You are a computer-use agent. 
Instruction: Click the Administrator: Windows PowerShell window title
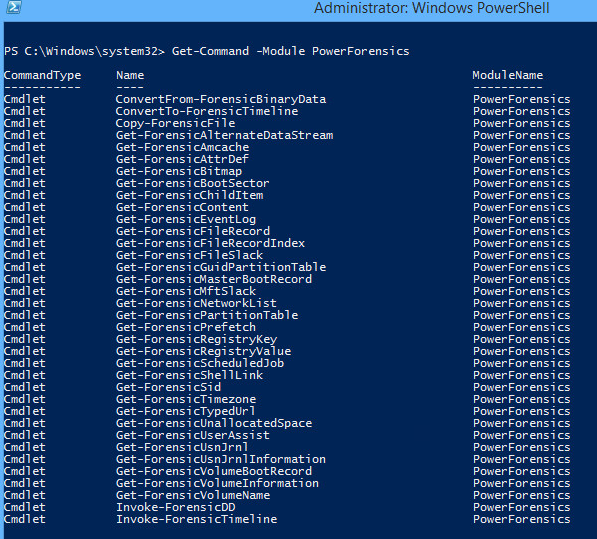(431, 8)
